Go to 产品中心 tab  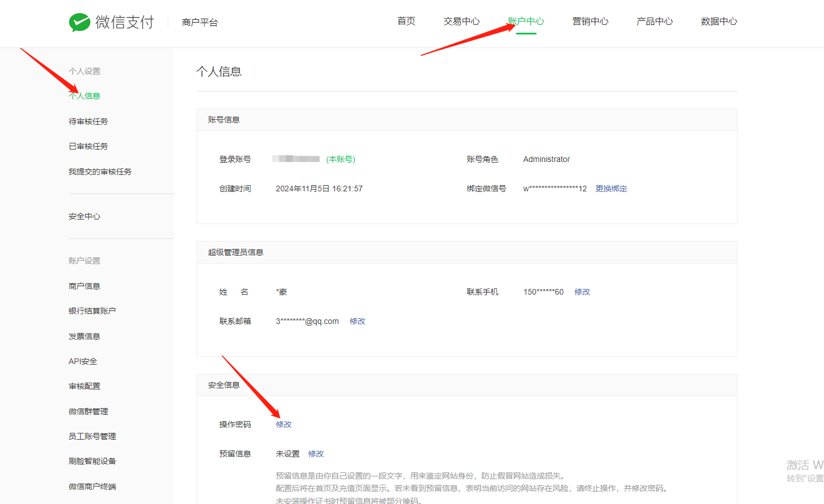[x=654, y=21]
